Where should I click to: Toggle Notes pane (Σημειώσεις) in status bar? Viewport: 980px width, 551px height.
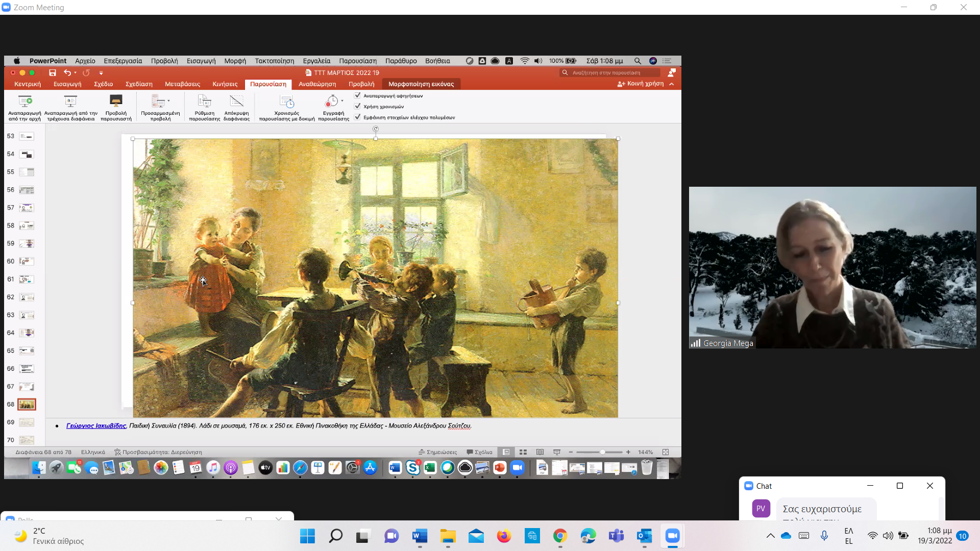(x=437, y=452)
